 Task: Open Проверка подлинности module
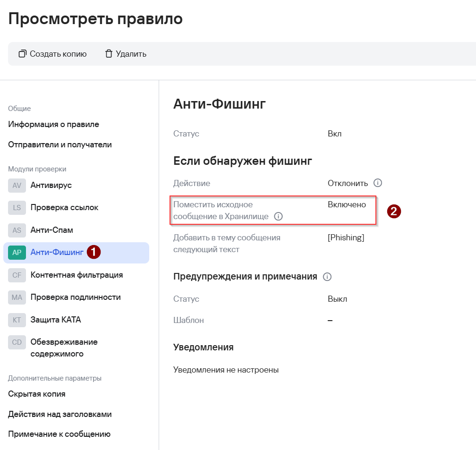coord(76,297)
